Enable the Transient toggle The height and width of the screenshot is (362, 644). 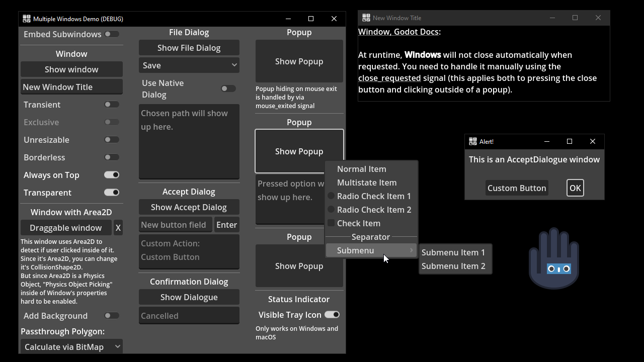pyautogui.click(x=112, y=104)
